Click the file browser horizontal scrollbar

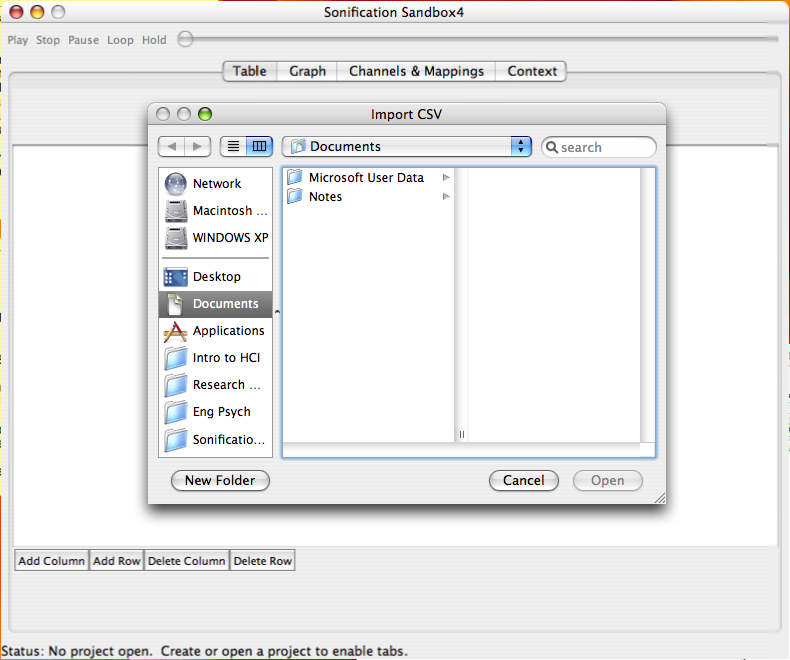click(x=462, y=449)
